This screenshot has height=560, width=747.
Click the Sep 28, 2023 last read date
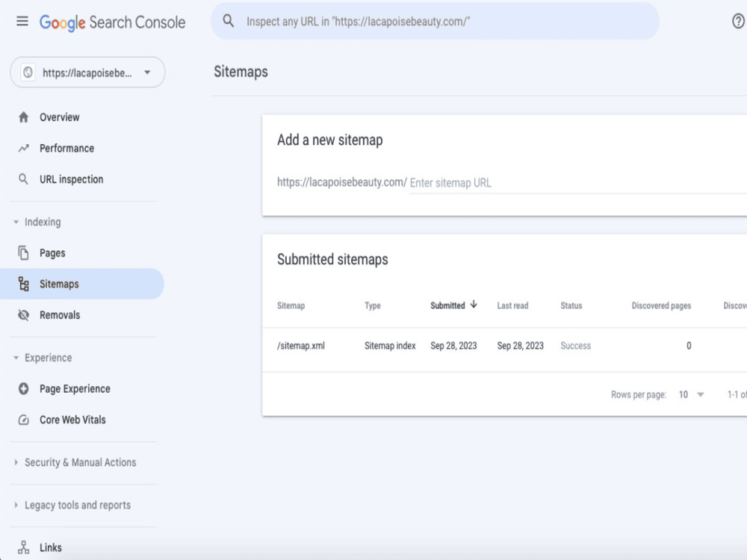tap(520, 346)
